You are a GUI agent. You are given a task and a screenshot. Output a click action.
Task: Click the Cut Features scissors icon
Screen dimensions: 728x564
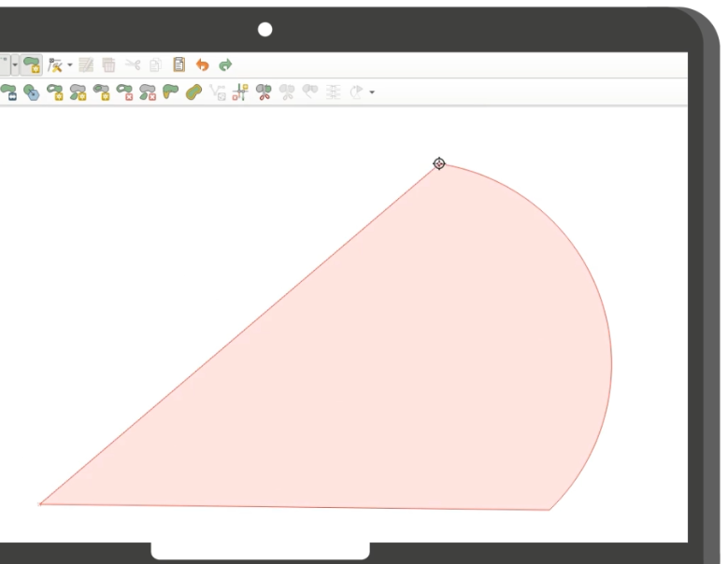click(133, 64)
